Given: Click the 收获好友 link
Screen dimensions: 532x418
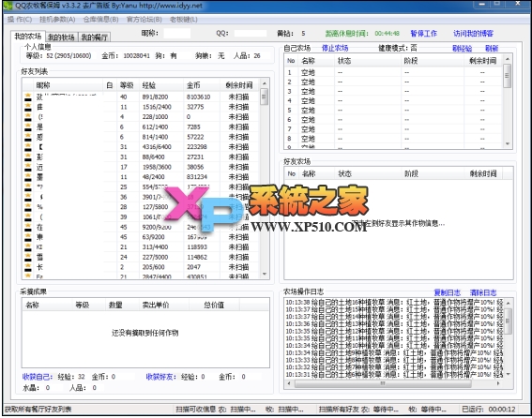Looking at the screenshot, I should click(160, 377).
